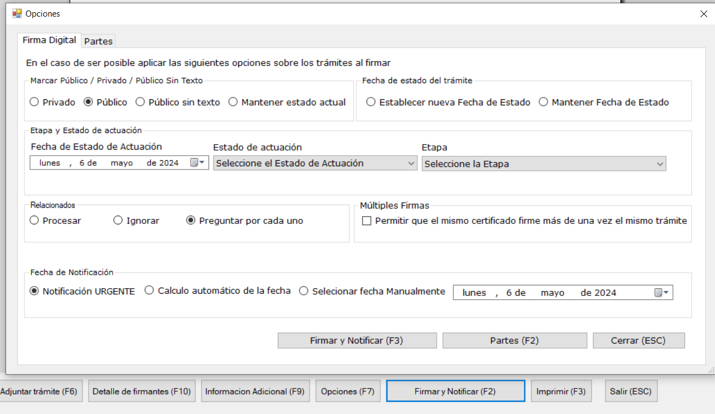
Task: Click Adjuntar trámite (F6) button
Action: tap(40, 391)
